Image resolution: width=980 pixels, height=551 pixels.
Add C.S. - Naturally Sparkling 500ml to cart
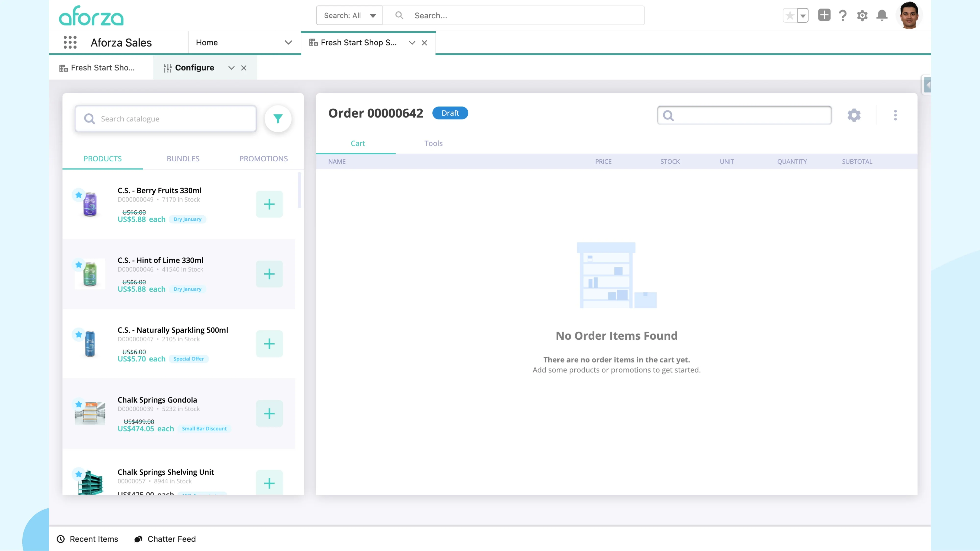coord(269,344)
